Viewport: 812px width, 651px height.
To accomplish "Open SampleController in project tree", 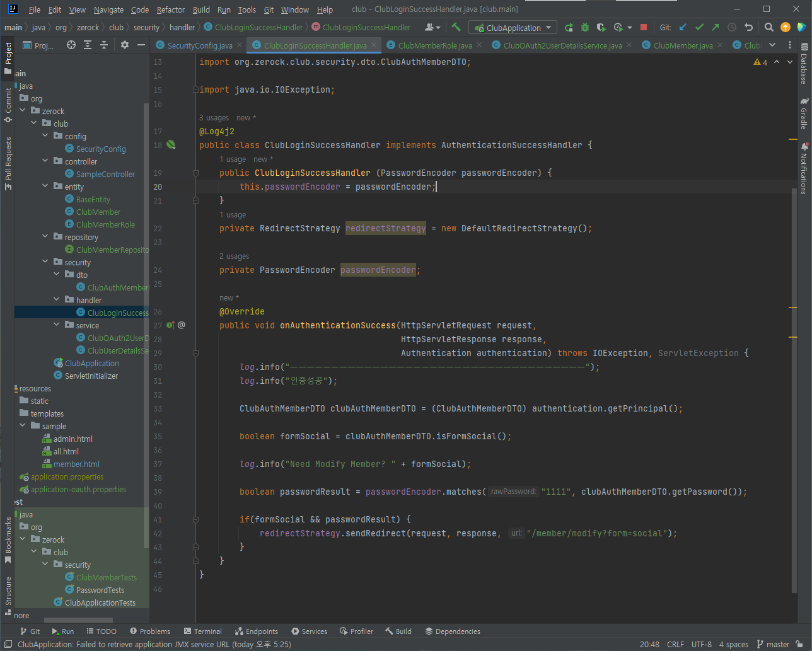I will coord(105,174).
